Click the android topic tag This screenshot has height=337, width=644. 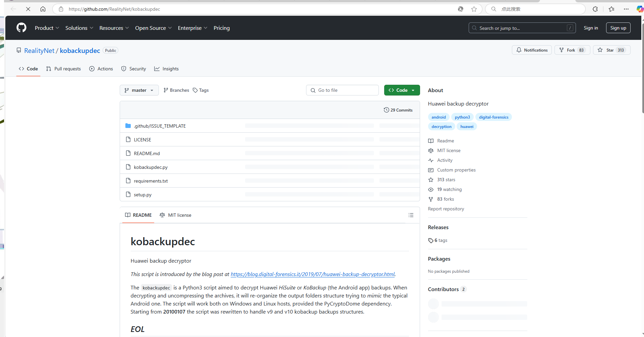438,117
